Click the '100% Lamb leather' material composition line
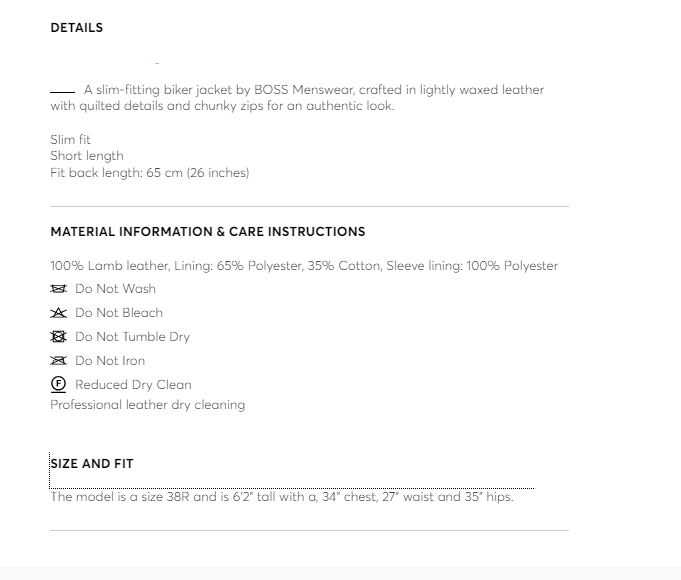Screen dimensions: 681x580 pos(304,266)
